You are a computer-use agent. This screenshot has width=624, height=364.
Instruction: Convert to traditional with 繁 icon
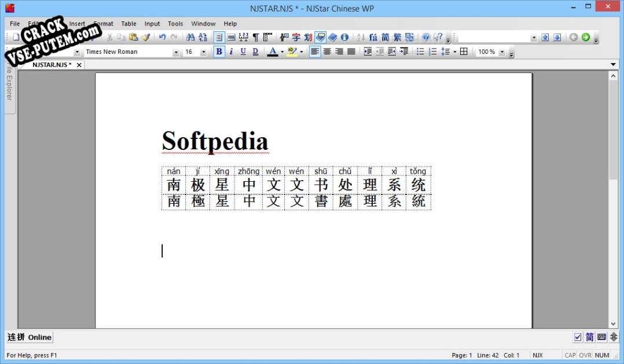point(397,38)
